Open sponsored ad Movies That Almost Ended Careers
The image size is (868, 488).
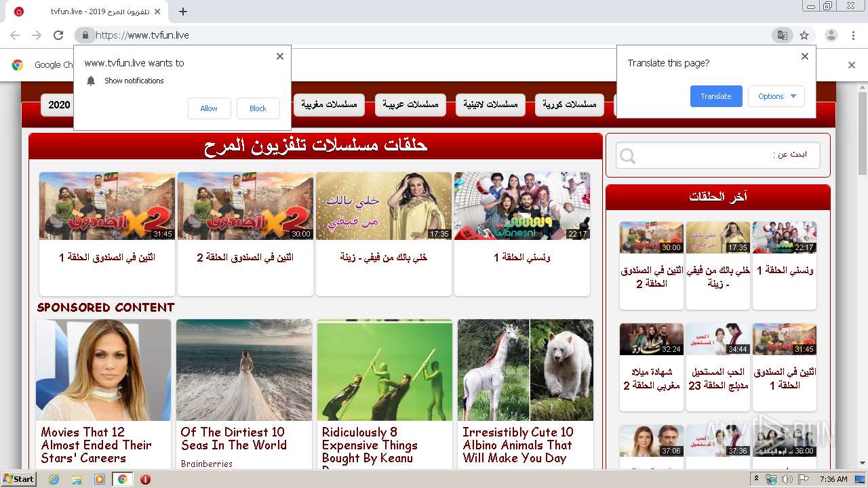[x=96, y=445]
